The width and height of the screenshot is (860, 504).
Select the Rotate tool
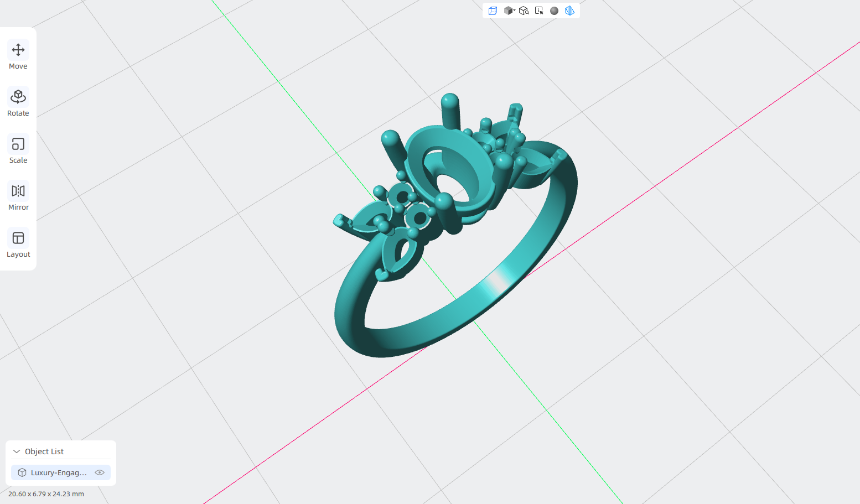[18, 102]
